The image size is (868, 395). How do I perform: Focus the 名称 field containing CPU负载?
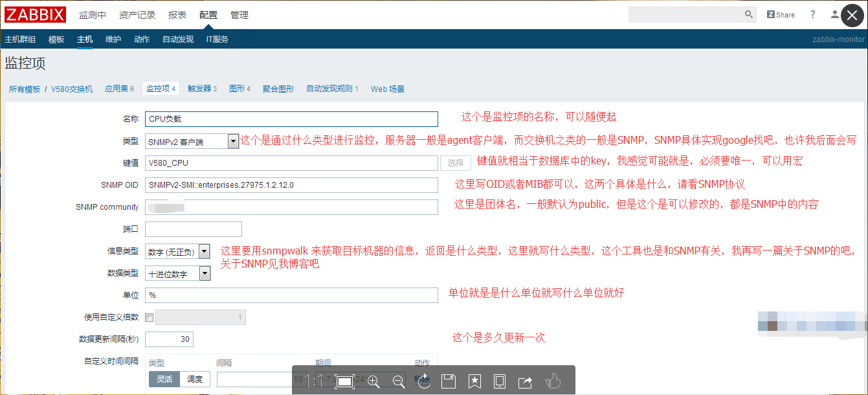coord(291,119)
